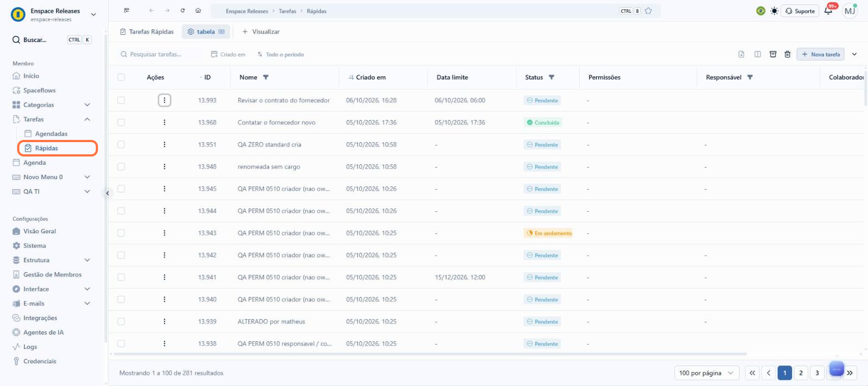Toggle column layout icon in table toolbar

pos(757,54)
